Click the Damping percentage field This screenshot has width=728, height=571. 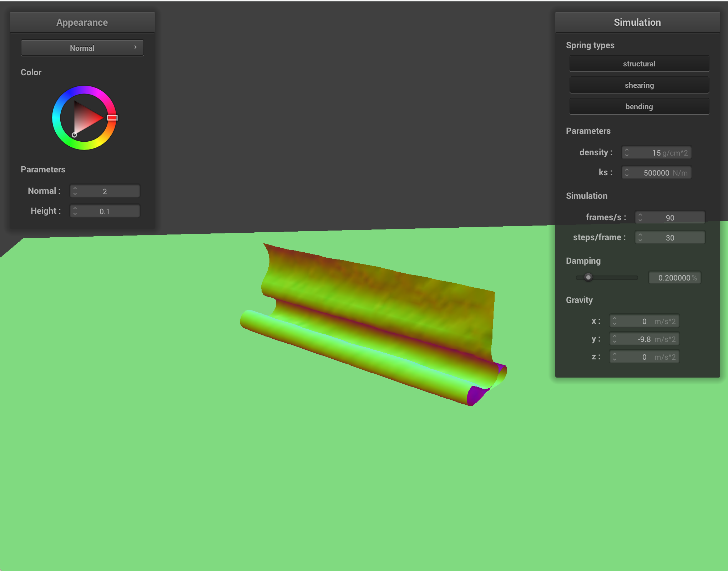(675, 278)
